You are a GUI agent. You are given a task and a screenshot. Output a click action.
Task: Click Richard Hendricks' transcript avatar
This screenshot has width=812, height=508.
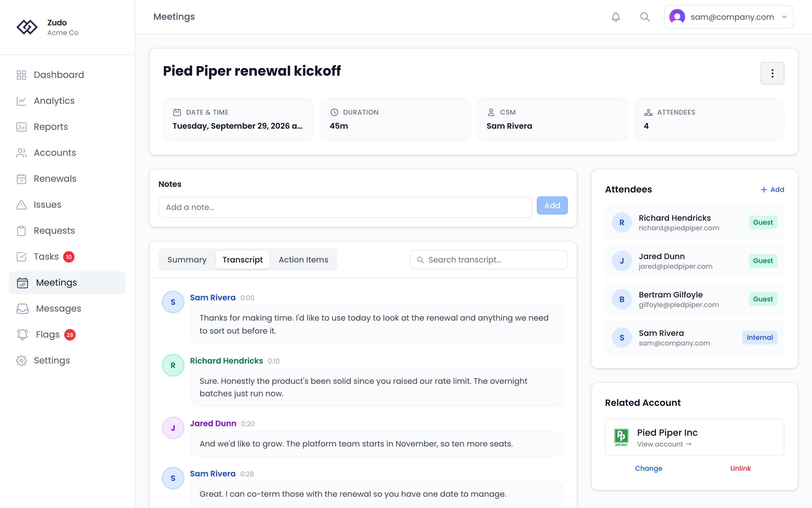pos(173,365)
